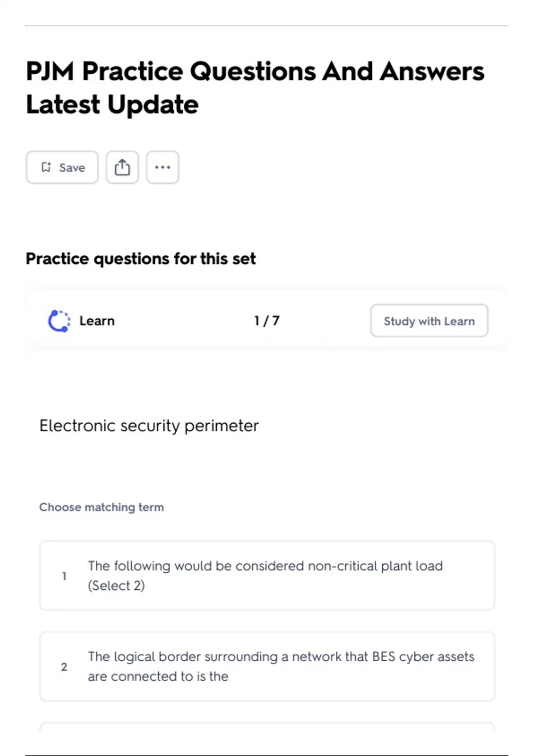
Task: Click the bookmark icon inside Save
Action: tap(46, 167)
